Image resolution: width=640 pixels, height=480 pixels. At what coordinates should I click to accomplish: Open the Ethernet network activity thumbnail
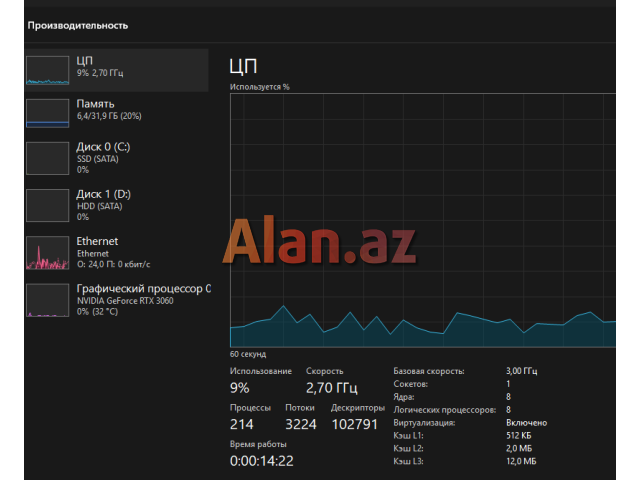click(46, 253)
